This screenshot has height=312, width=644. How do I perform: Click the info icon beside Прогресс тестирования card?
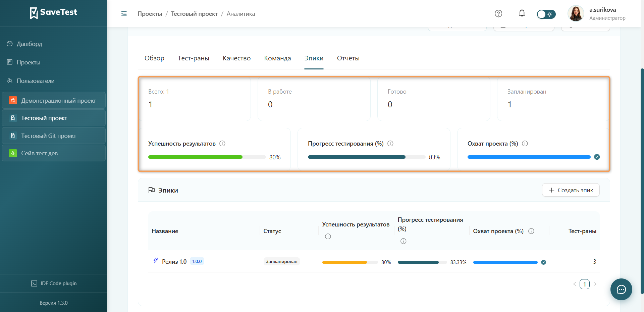pos(390,144)
